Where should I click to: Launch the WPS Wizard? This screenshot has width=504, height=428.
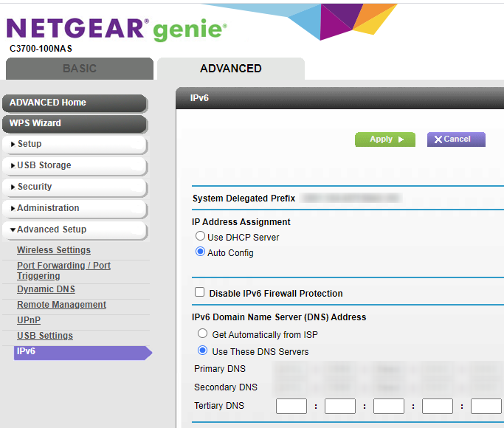coord(74,123)
